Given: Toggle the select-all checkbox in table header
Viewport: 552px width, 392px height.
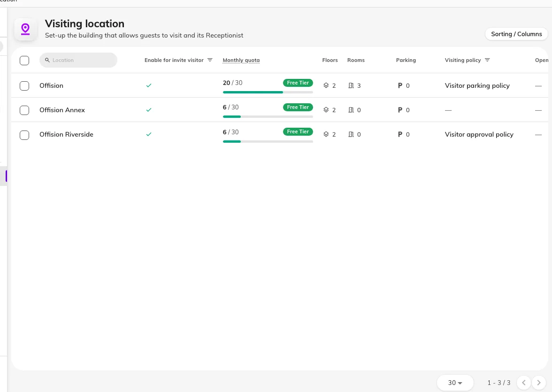Looking at the screenshot, I should click(24, 61).
